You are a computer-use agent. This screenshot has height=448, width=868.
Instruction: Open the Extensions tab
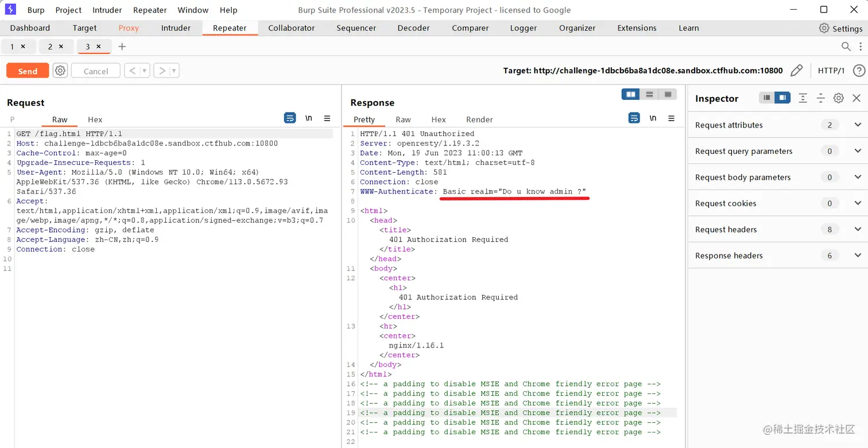pos(637,28)
